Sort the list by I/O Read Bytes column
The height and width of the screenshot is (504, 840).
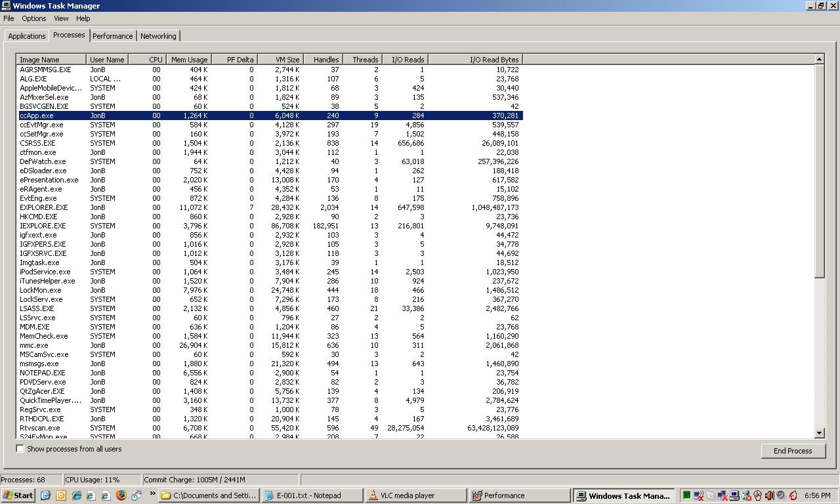pyautogui.click(x=474, y=60)
